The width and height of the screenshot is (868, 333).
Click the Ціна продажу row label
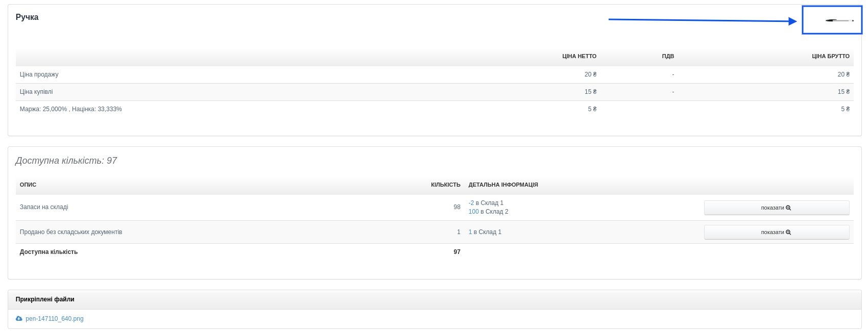39,74
